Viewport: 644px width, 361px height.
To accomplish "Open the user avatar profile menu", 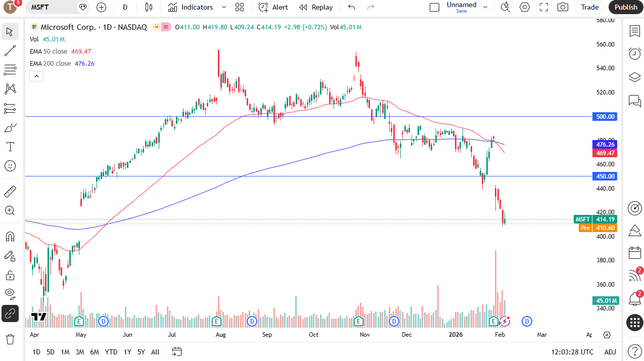I will click(x=11, y=7).
